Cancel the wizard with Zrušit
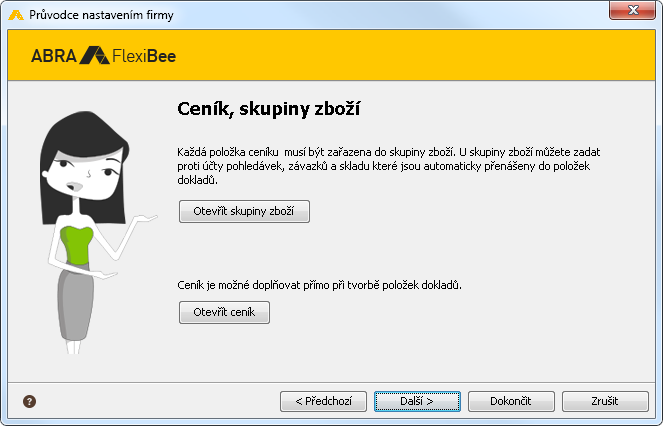Image resolution: width=663 pixels, height=426 pixels. tap(605, 401)
